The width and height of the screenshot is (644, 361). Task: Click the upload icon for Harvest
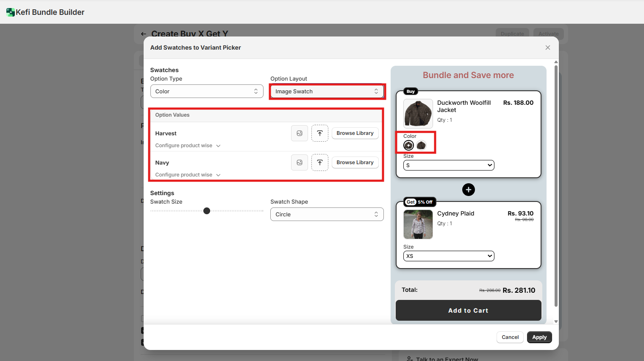point(320,133)
